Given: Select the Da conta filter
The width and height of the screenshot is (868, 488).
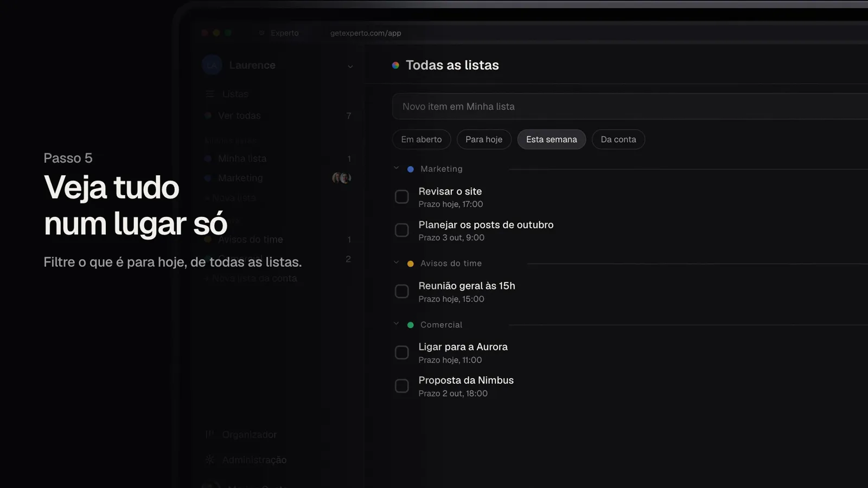Looking at the screenshot, I should coord(618,139).
